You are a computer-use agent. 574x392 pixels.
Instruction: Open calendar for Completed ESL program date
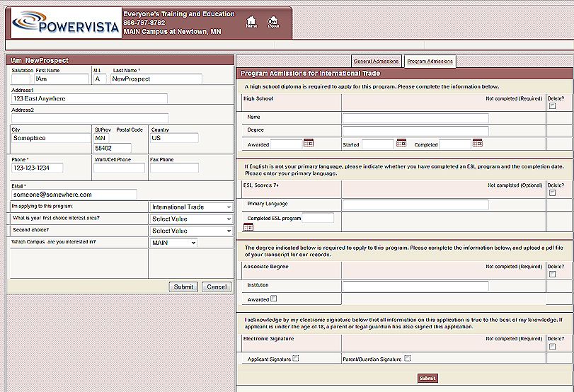(x=248, y=227)
